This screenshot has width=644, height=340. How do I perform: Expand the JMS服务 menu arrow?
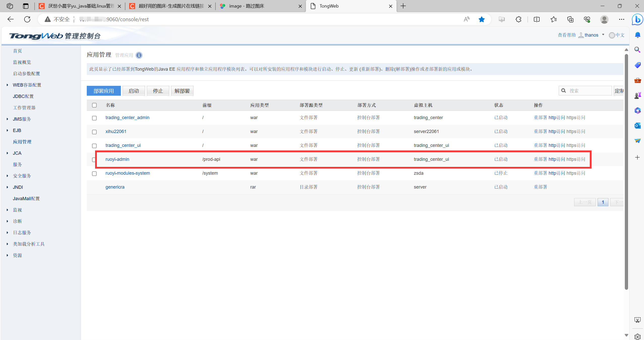click(7, 119)
